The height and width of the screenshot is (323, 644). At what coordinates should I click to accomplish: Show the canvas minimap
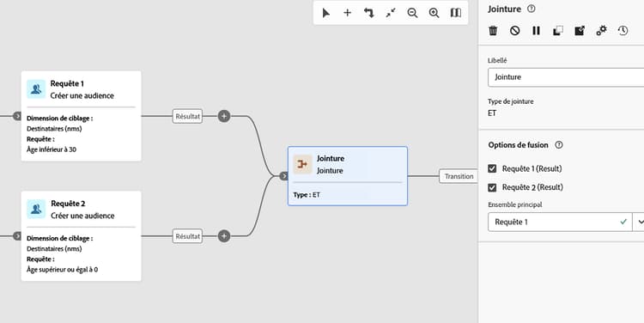tap(456, 13)
